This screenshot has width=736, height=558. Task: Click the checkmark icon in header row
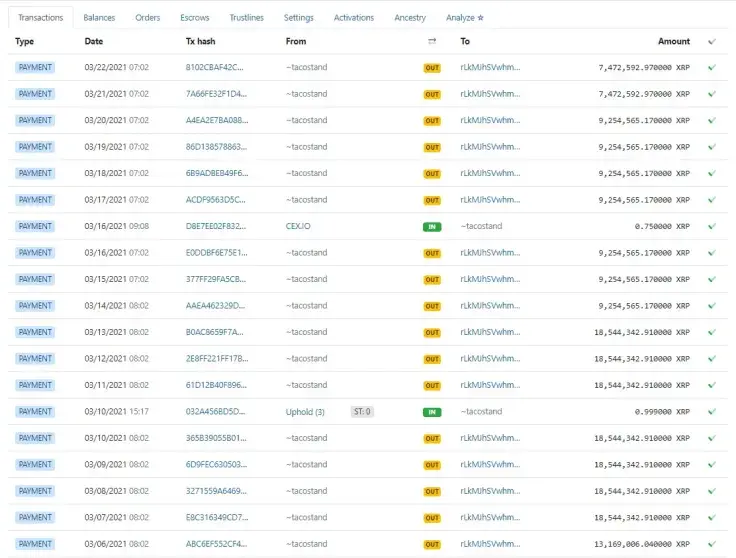pyautogui.click(x=712, y=42)
